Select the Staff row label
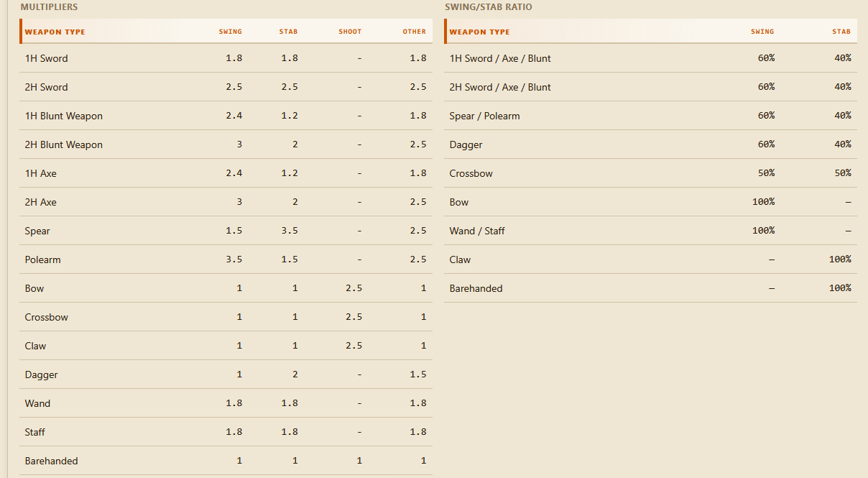This screenshot has width=868, height=478. click(34, 432)
